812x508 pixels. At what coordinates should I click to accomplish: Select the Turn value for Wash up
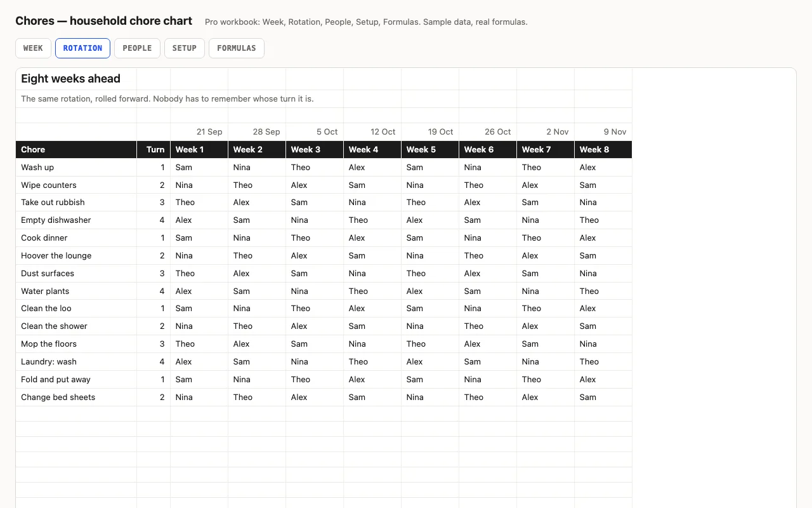[154, 168]
